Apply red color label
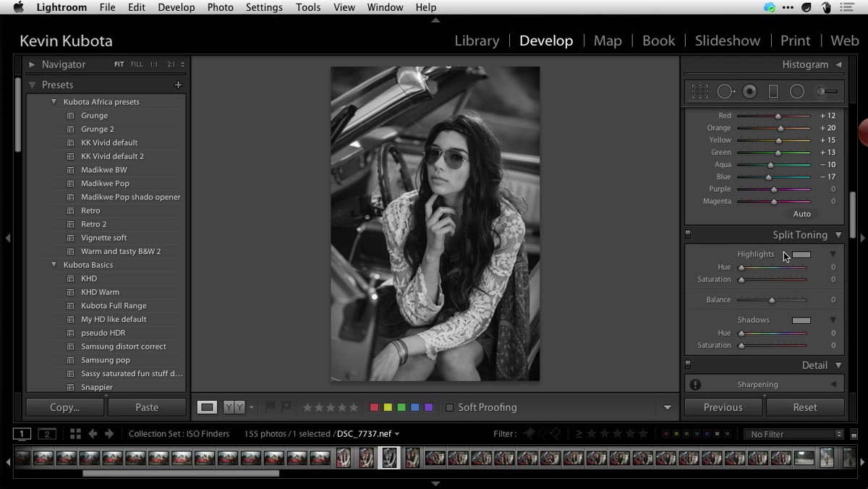This screenshot has width=868, height=489. coord(374,407)
